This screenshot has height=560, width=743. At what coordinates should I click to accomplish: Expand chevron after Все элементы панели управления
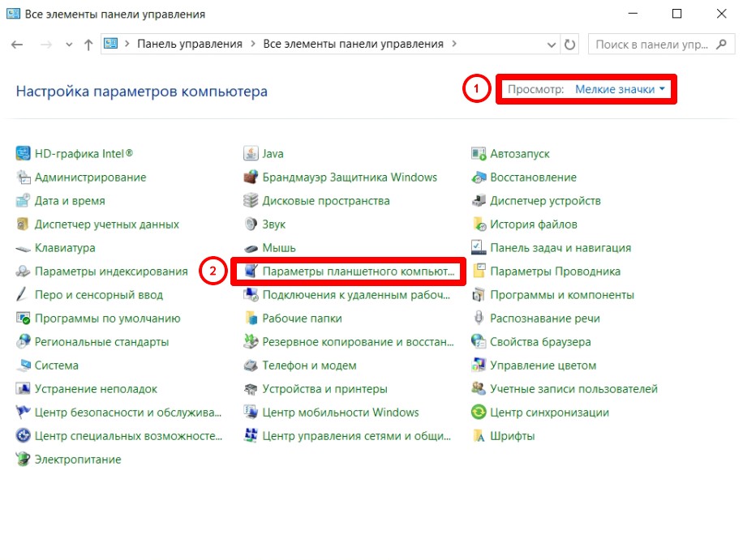pyautogui.click(x=454, y=44)
